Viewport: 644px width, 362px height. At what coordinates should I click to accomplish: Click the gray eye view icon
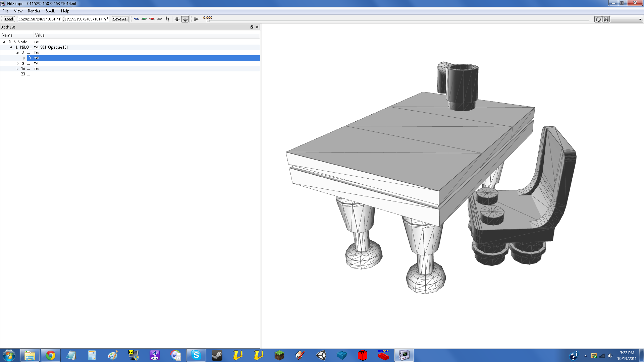[159, 19]
